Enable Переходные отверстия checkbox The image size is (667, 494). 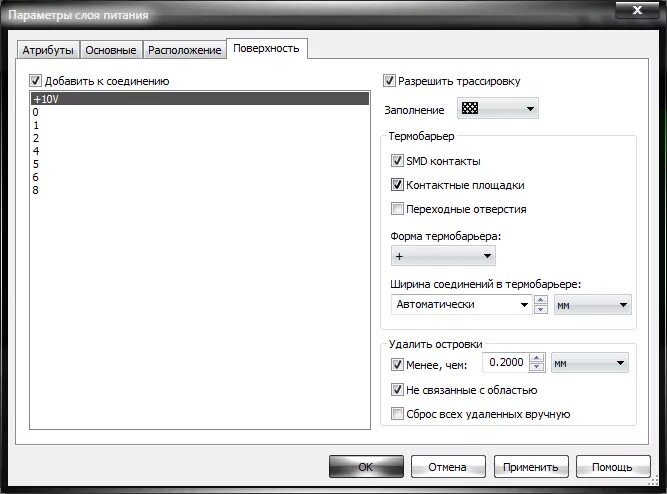tap(397, 208)
